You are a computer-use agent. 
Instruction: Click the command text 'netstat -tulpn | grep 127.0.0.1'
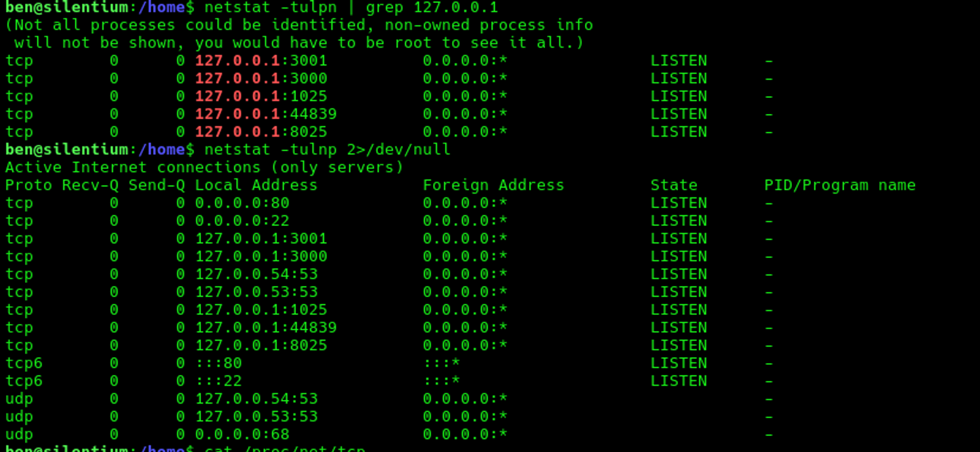[351, 8]
